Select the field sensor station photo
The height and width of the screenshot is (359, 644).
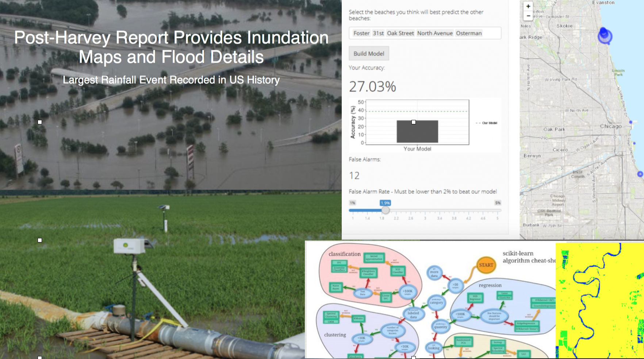(x=152, y=274)
